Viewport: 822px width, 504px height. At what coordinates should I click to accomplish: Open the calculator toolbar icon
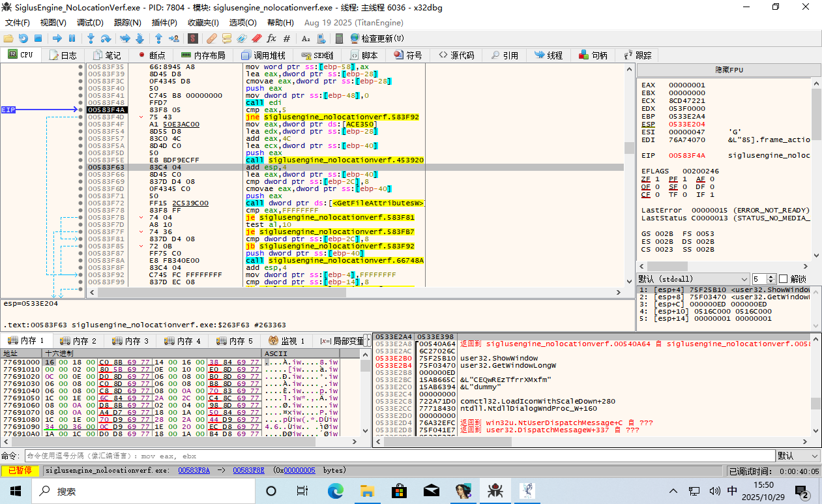339,38
